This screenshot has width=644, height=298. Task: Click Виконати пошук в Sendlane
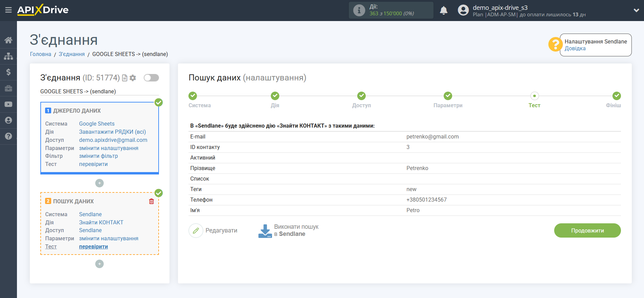[296, 230]
